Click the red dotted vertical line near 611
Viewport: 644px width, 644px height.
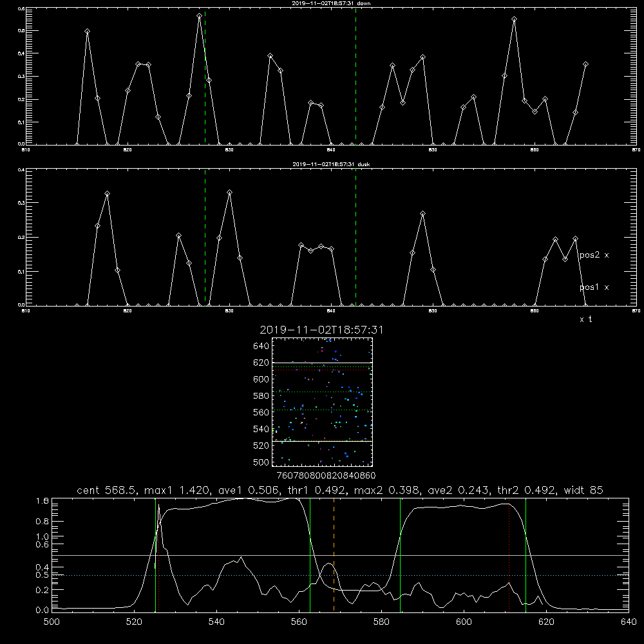click(x=509, y=554)
